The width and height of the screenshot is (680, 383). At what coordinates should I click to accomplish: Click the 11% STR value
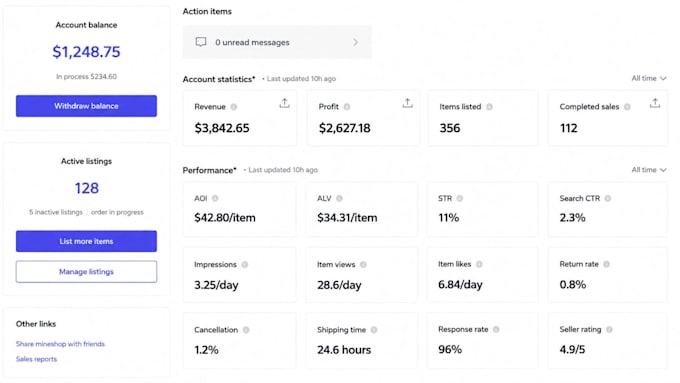click(x=448, y=218)
